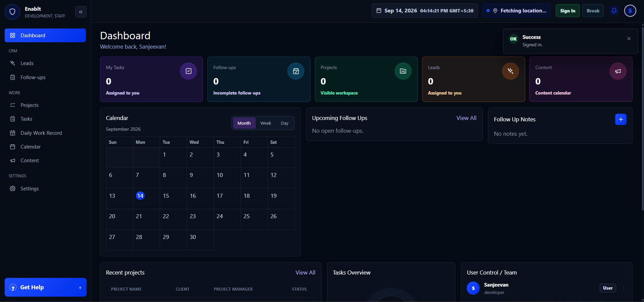Open options menu for Sanjeevan team row
The height and width of the screenshot is (302, 644).
tap(624, 288)
